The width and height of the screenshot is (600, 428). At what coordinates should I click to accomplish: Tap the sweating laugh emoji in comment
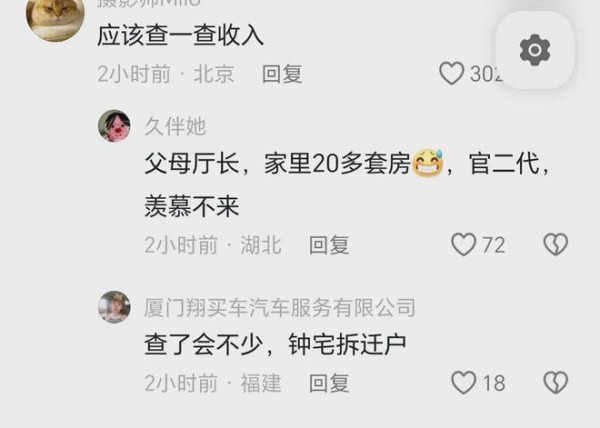(x=427, y=163)
